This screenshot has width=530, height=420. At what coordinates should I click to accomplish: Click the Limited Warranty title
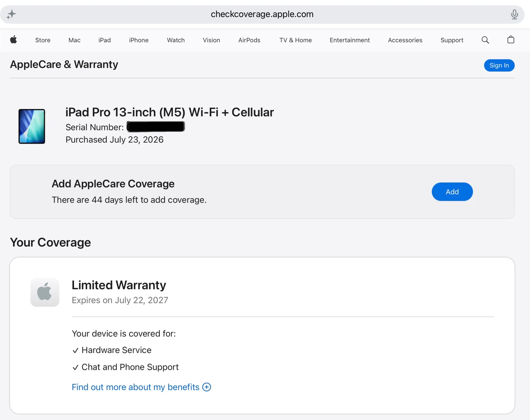(x=119, y=285)
